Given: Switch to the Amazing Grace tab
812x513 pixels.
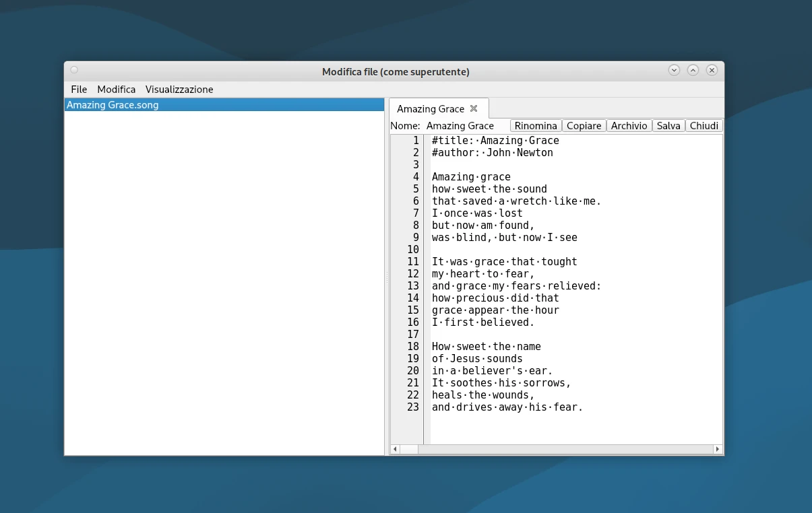Looking at the screenshot, I should tap(430, 109).
